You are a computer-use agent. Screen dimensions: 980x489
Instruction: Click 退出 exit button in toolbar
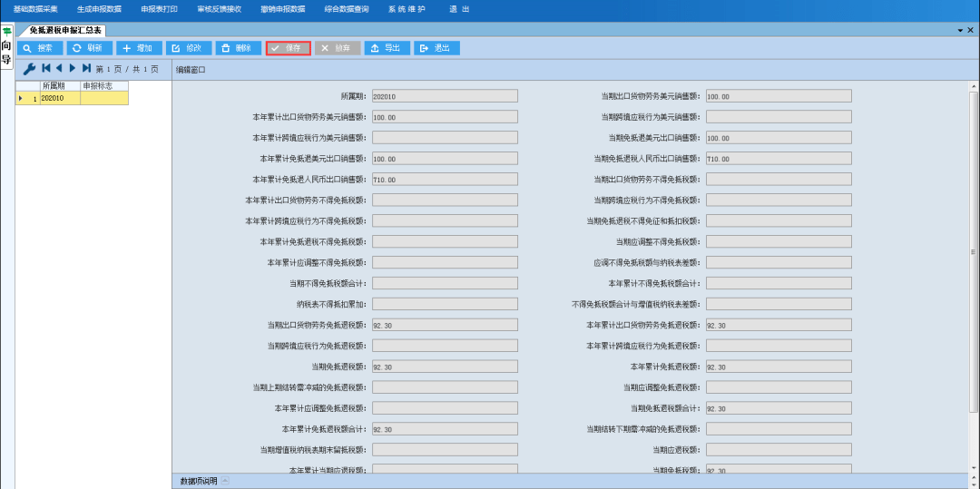click(x=436, y=48)
